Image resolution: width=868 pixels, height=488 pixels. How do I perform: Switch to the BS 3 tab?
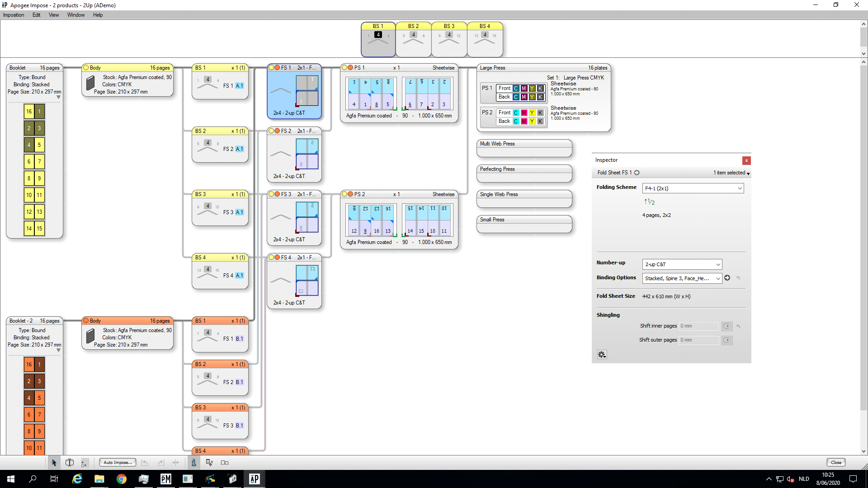point(449,39)
